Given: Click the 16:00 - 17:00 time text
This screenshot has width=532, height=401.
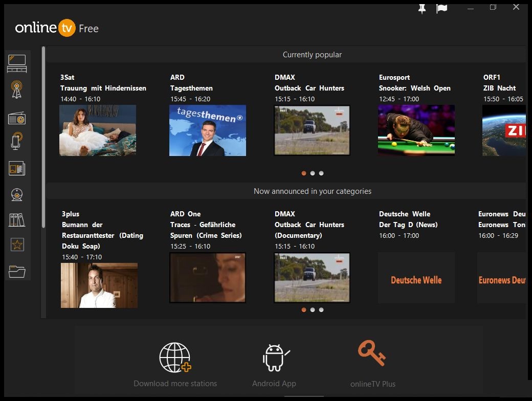Looking at the screenshot, I should 399,235.
